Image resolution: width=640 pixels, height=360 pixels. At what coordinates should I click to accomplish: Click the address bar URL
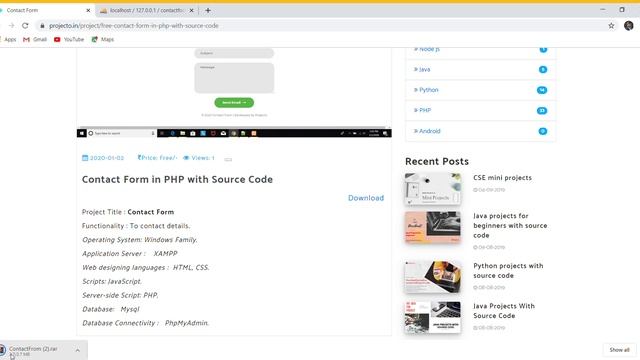(133, 26)
